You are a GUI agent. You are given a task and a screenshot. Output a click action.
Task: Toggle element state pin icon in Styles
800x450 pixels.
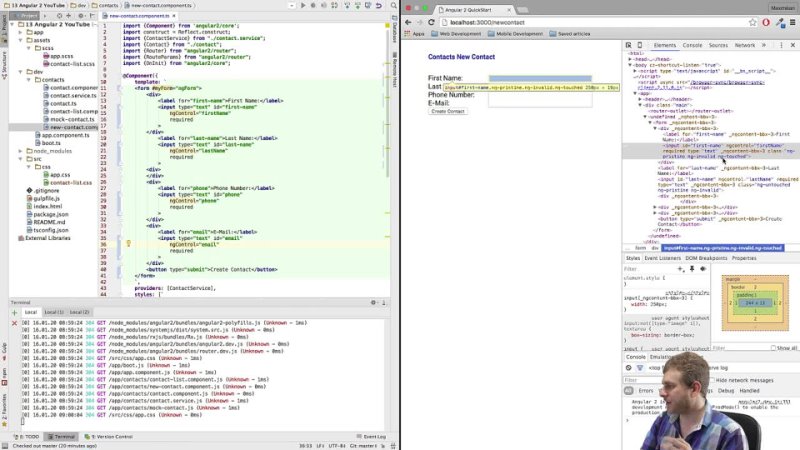pos(692,269)
